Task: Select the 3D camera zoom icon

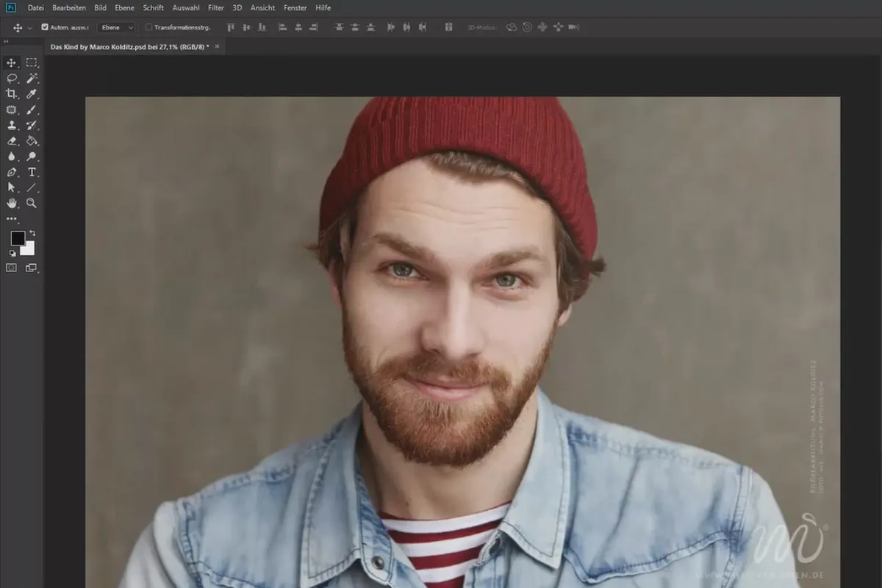Action: [x=574, y=27]
